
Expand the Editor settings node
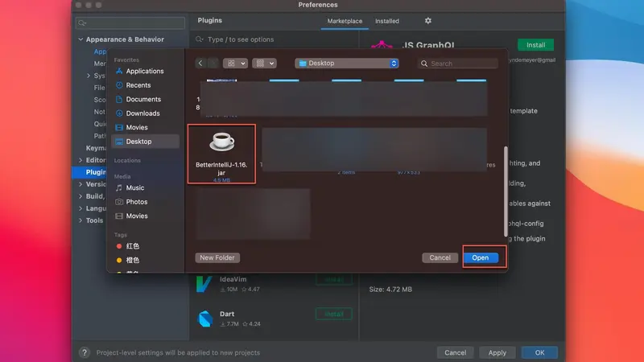(x=80, y=160)
